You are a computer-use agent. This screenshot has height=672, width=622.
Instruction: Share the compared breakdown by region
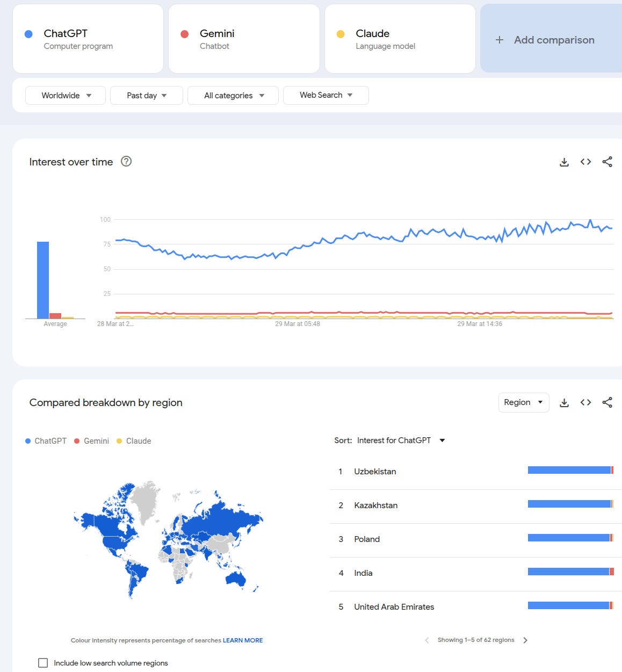(607, 402)
